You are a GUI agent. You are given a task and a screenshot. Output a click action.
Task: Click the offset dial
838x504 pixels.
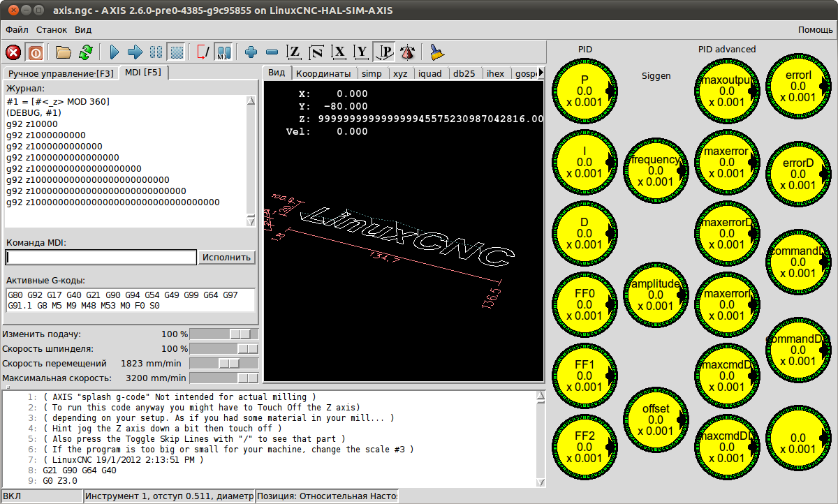coord(656,420)
